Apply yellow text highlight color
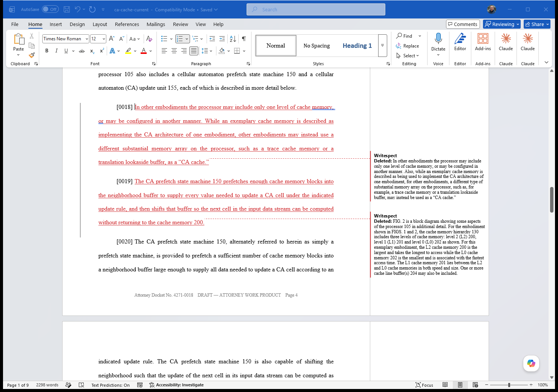This screenshot has width=558, height=392. 128,51
